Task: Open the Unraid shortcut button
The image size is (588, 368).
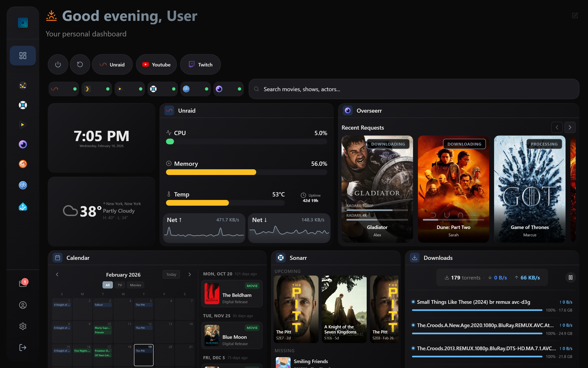Action: [112, 64]
